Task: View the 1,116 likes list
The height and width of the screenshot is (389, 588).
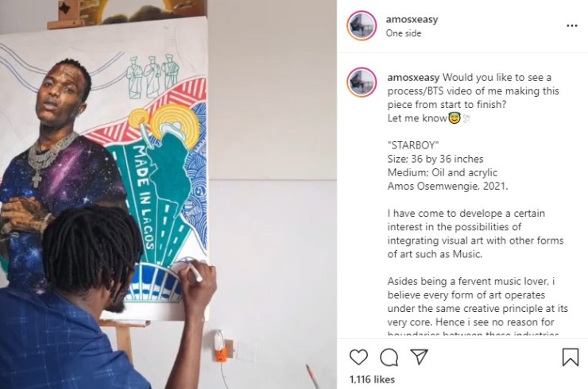Action: point(372,379)
